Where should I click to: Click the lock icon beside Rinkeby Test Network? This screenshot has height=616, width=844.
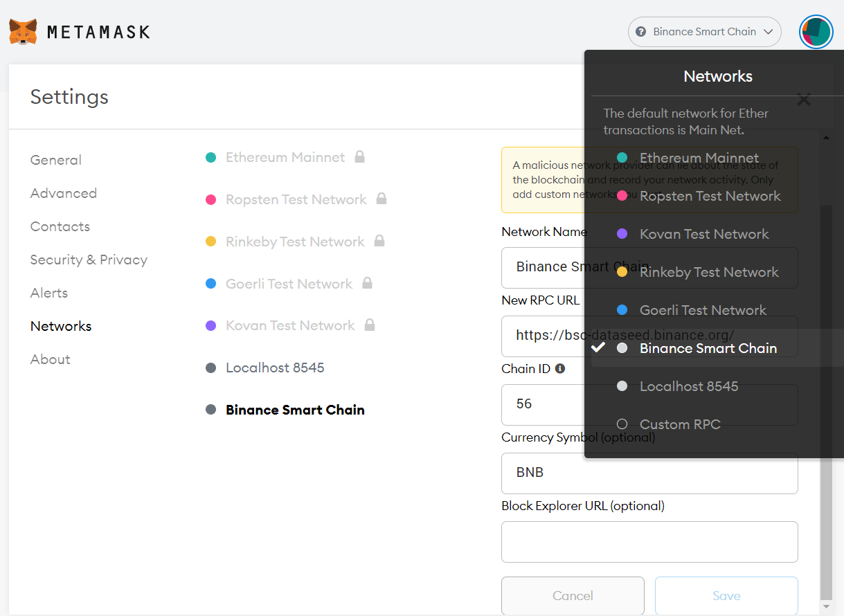379,241
